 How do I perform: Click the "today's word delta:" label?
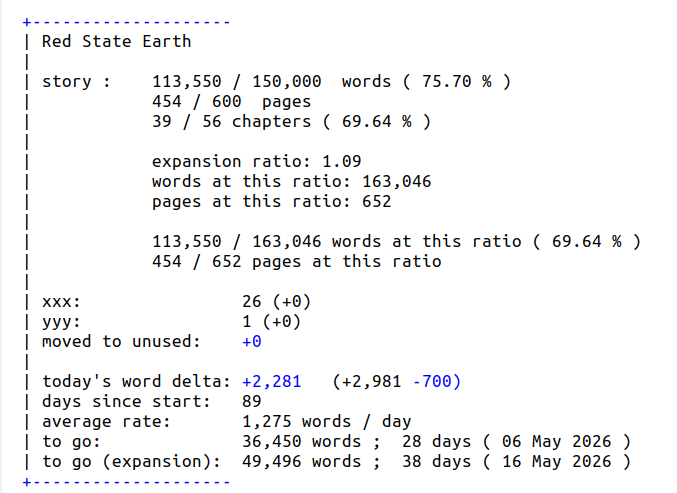pos(136,382)
